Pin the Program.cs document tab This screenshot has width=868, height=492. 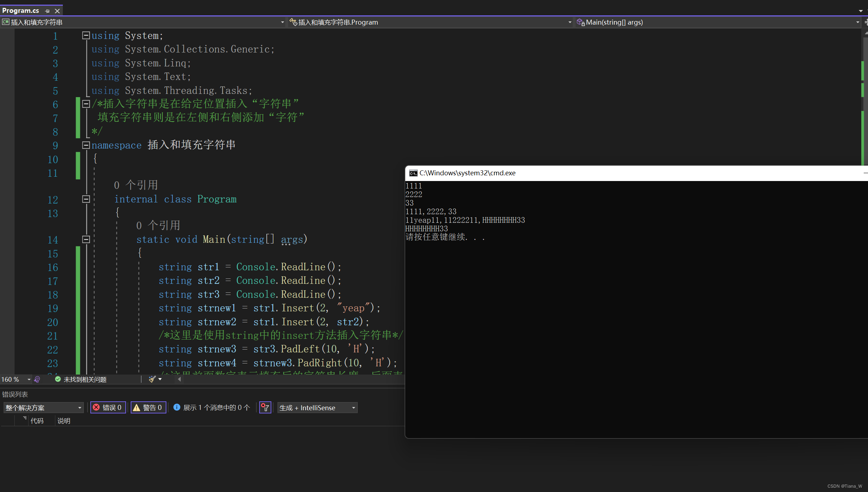point(47,11)
